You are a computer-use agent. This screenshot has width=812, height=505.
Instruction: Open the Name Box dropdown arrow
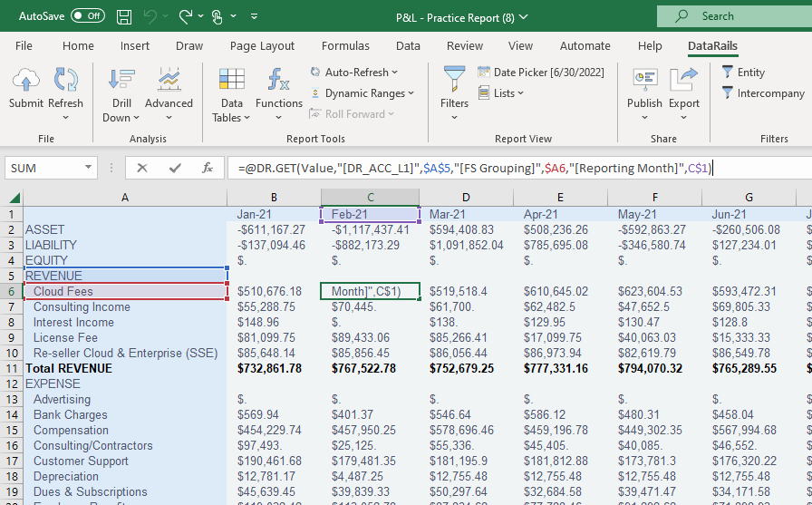tap(88, 168)
